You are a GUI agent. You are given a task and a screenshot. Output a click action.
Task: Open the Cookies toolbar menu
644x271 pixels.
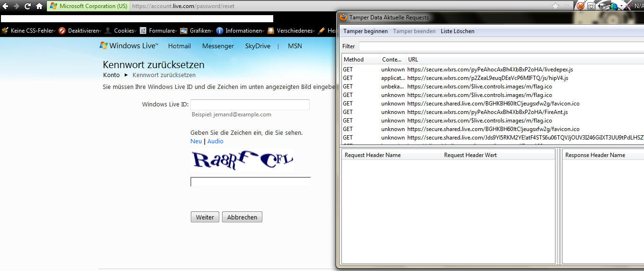point(120,31)
